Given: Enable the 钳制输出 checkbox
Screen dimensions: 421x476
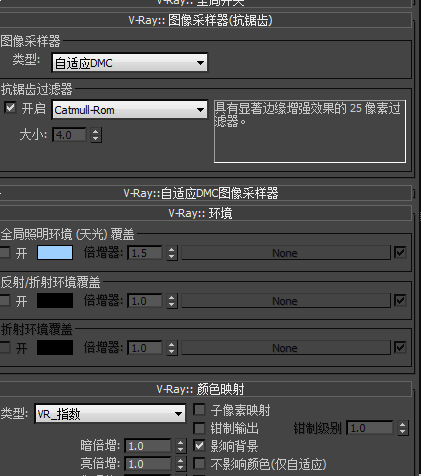Looking at the screenshot, I should (x=199, y=428).
